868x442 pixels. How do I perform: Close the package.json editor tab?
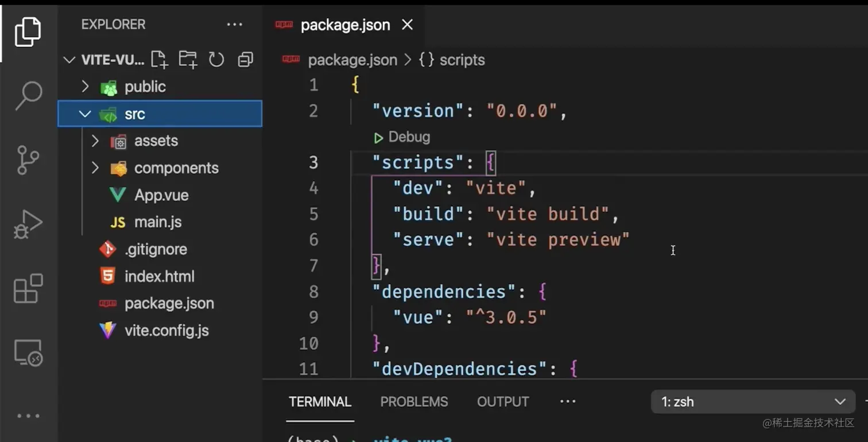(x=407, y=25)
